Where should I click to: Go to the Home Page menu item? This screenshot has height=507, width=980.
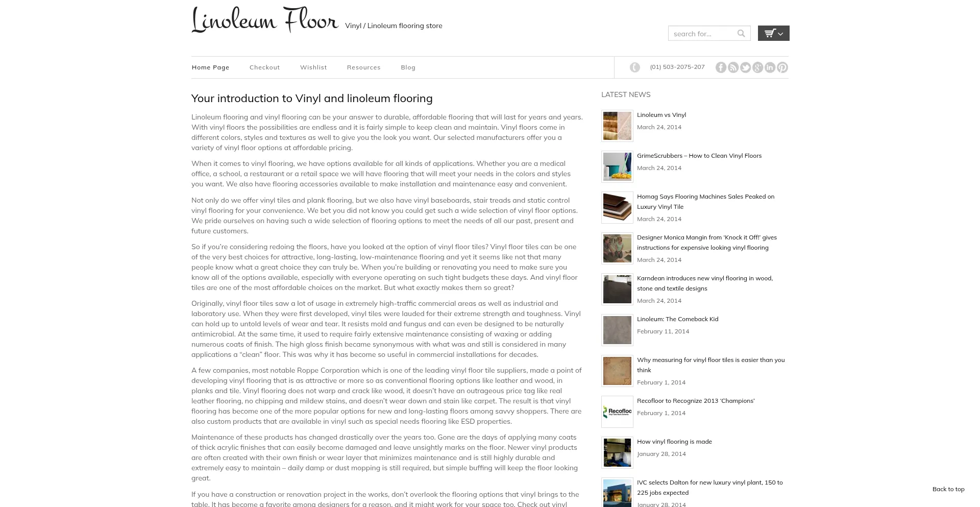click(x=211, y=67)
